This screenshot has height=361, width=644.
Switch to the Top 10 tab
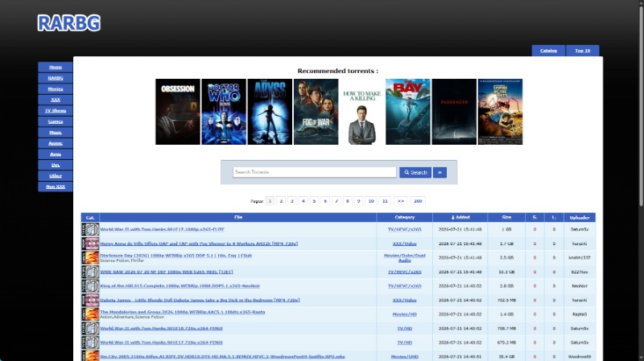coord(582,51)
